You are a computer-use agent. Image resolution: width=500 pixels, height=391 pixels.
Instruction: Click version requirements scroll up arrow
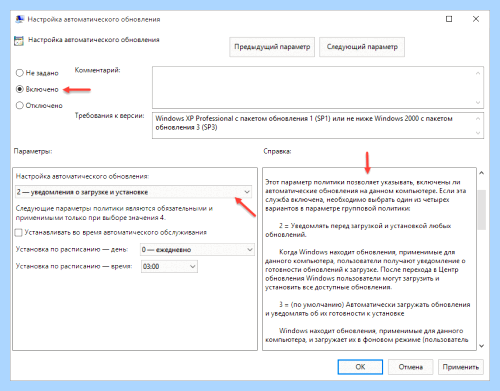click(478, 118)
